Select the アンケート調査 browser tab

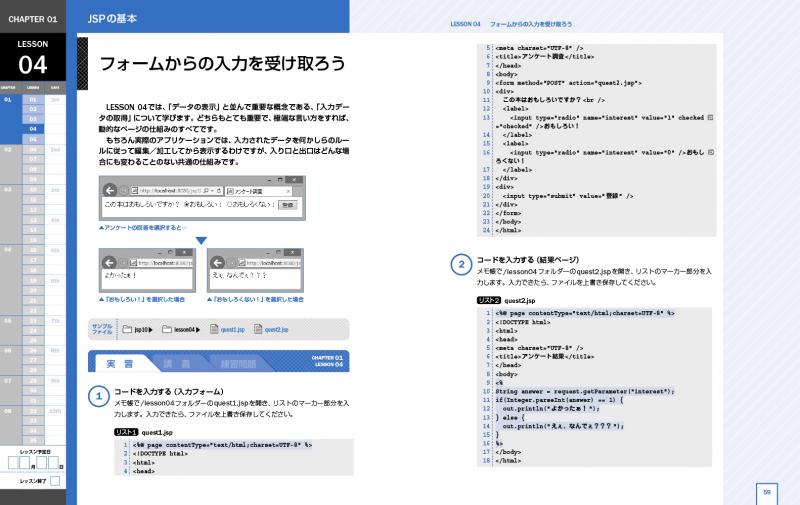(x=259, y=191)
